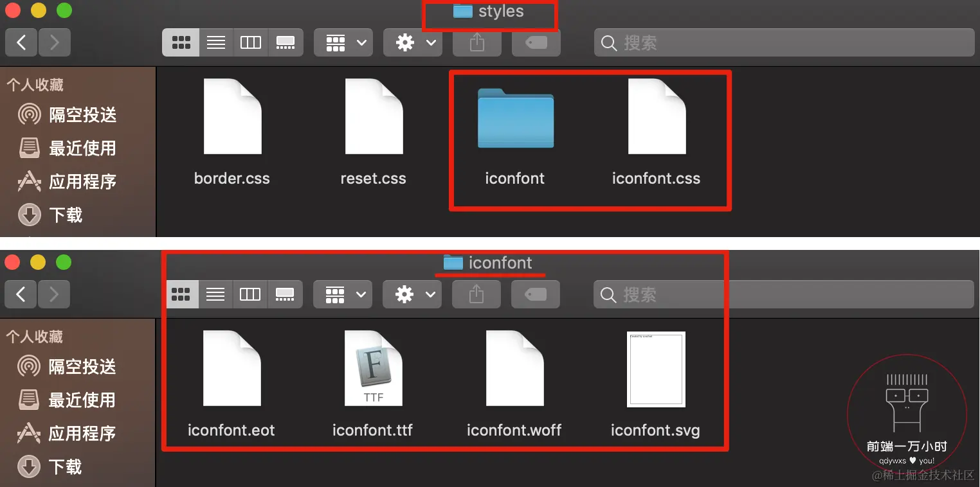Switch styles window to column view
The image size is (980, 487).
[251, 43]
